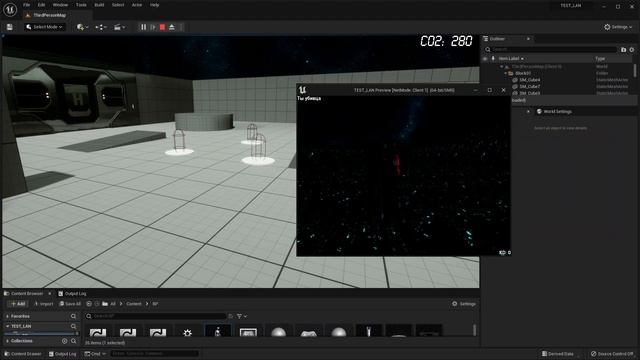The width and height of the screenshot is (640, 360).
Task: Pause the play-in-editor simulation
Action: coord(143,27)
